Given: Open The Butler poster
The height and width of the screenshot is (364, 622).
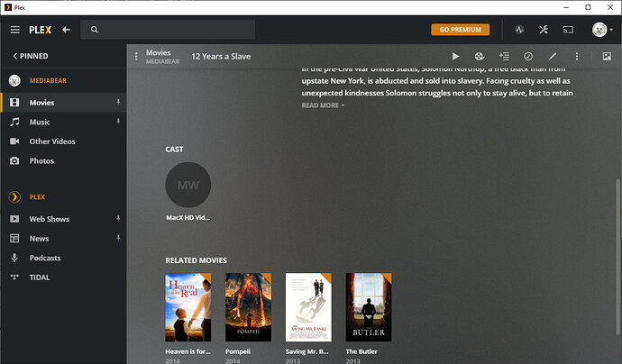Looking at the screenshot, I should click(x=369, y=307).
